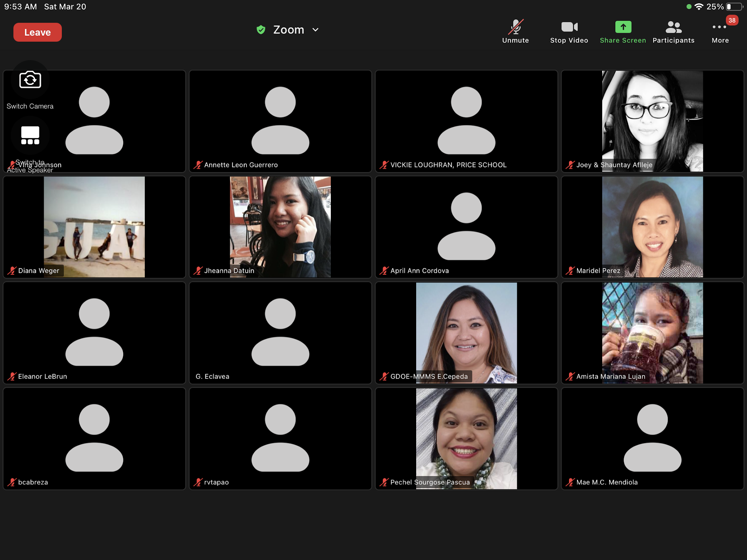Tap the battery indicator in status bar
The width and height of the screenshot is (747, 560).
pyautogui.click(x=734, y=7)
